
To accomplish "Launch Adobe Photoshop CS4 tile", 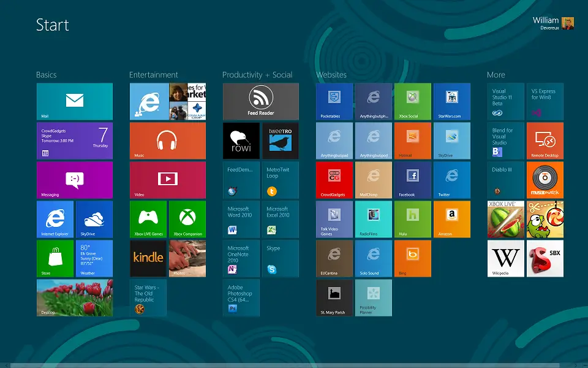I will pos(241,298).
